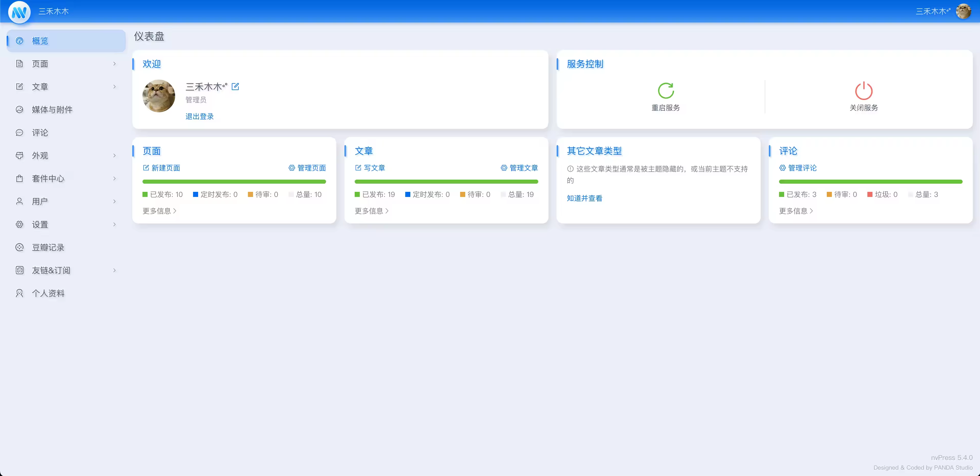The image size is (980, 476).
Task: Click the 总量: 19 legend in 文章 card
Action: point(517,194)
